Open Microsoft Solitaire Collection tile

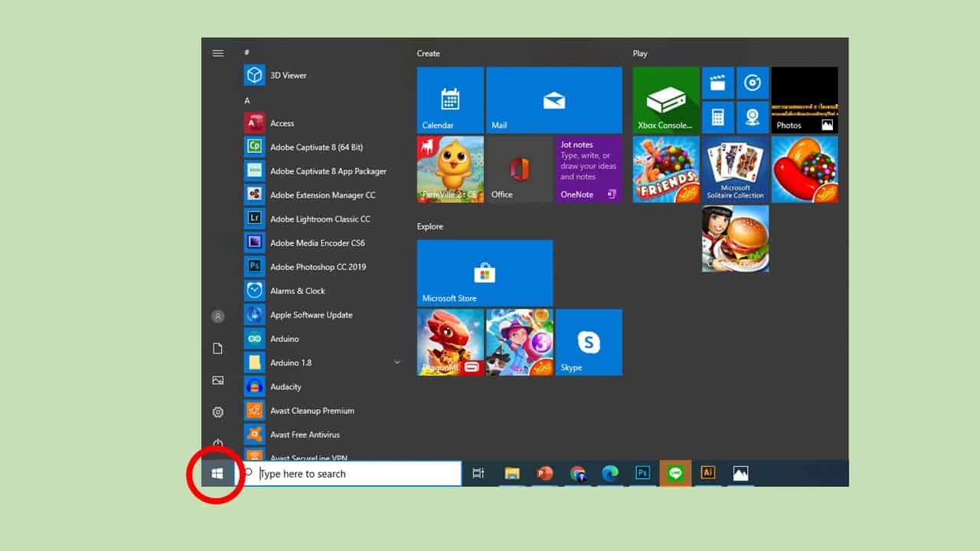click(x=735, y=169)
